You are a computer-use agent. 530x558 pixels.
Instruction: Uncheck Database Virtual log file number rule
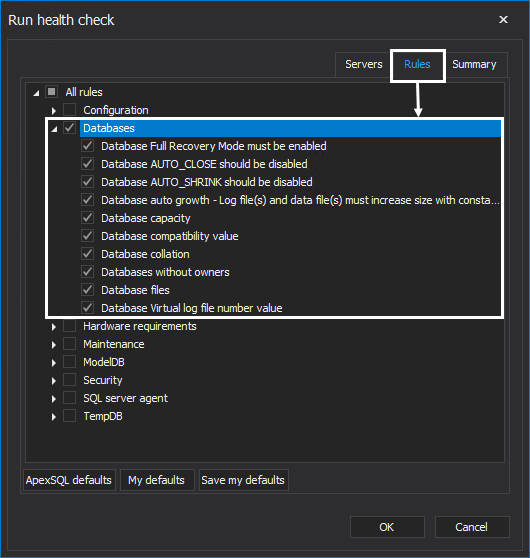coord(88,308)
